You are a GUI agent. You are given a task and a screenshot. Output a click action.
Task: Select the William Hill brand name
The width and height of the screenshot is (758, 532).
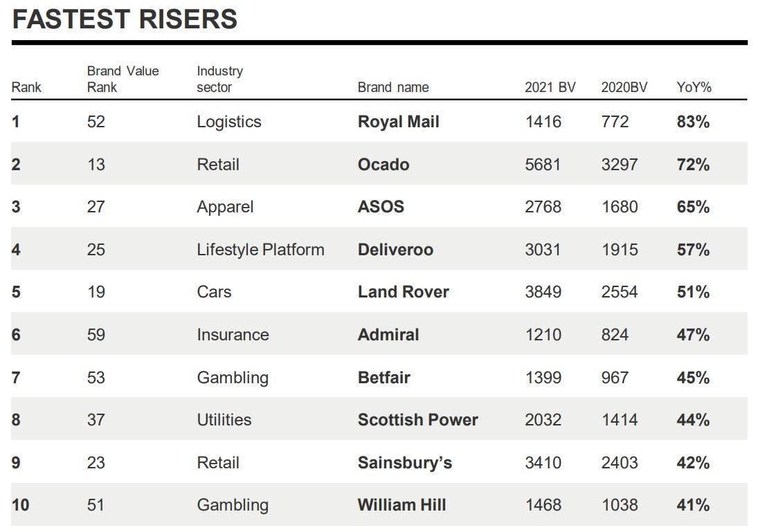point(401,505)
